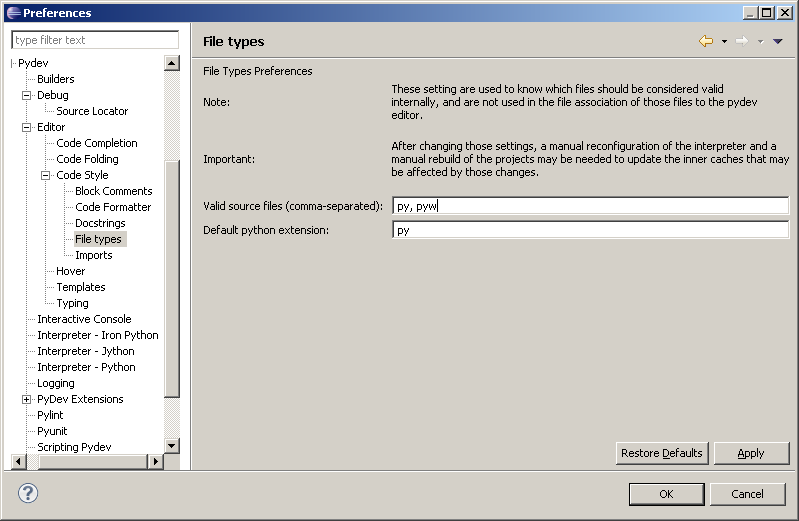Open Templates preferences
The height and width of the screenshot is (521, 799).
[x=81, y=287]
